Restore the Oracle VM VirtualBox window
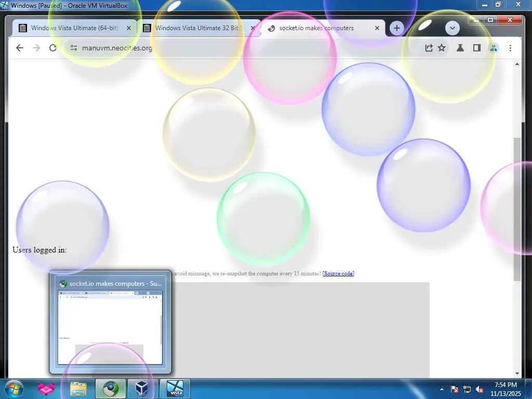Viewport: 532px width, 399px height. pos(498,5)
